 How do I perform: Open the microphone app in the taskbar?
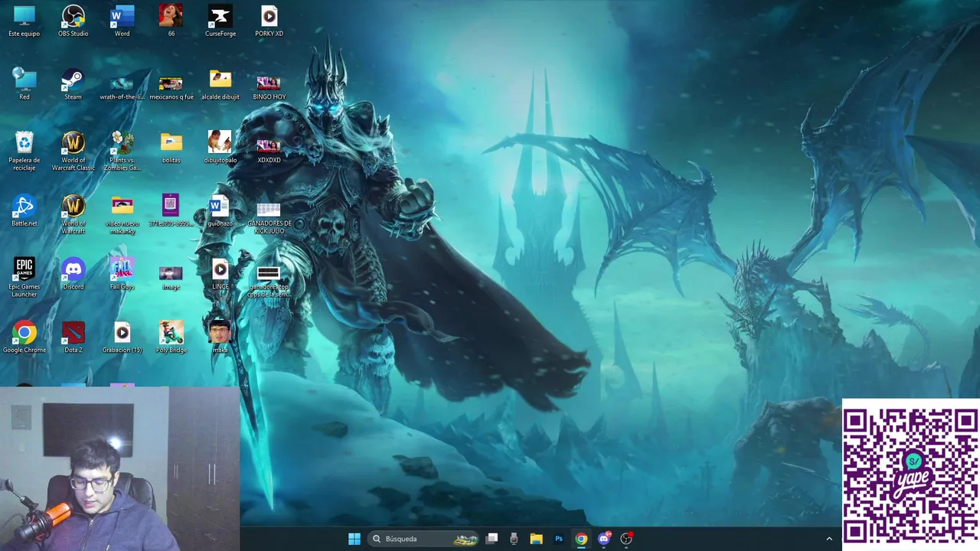[514, 539]
